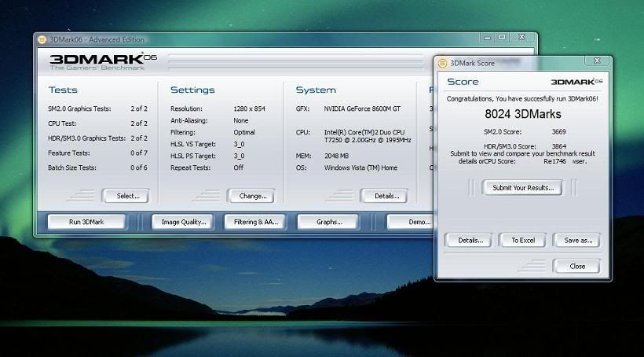Open system Details... in main window
644x357 pixels.
click(384, 196)
